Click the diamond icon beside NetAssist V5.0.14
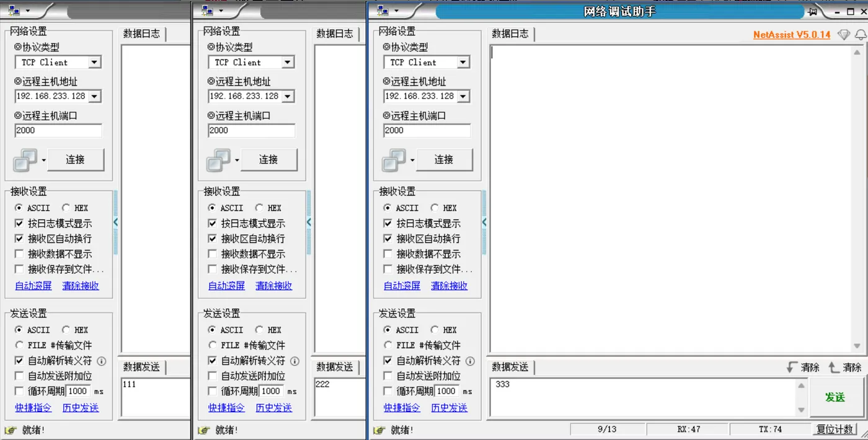Viewport: 868px width, 440px height. [843, 35]
